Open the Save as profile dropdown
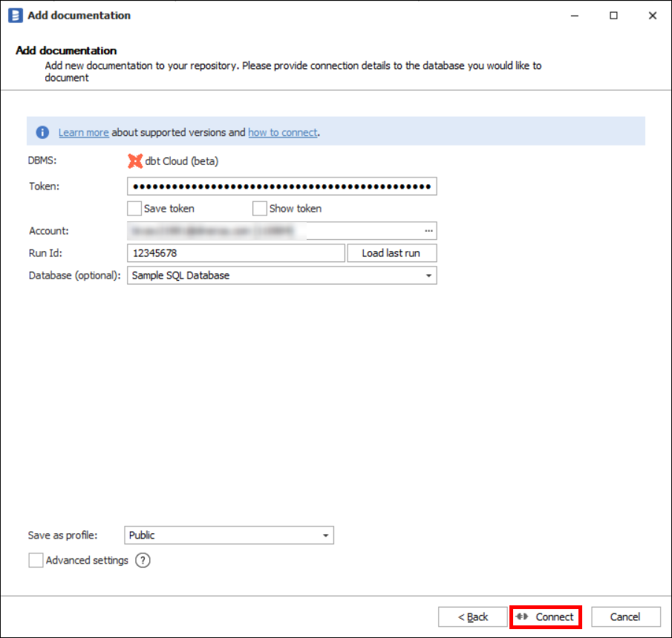Image resolution: width=672 pixels, height=638 pixels. (325, 536)
